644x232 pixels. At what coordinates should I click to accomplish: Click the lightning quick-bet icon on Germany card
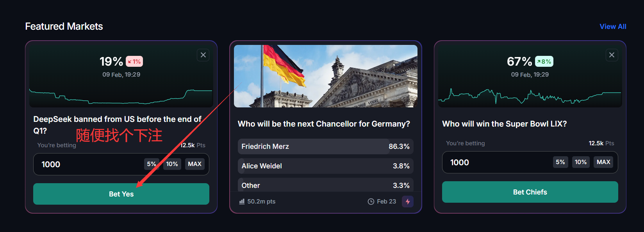point(408,202)
